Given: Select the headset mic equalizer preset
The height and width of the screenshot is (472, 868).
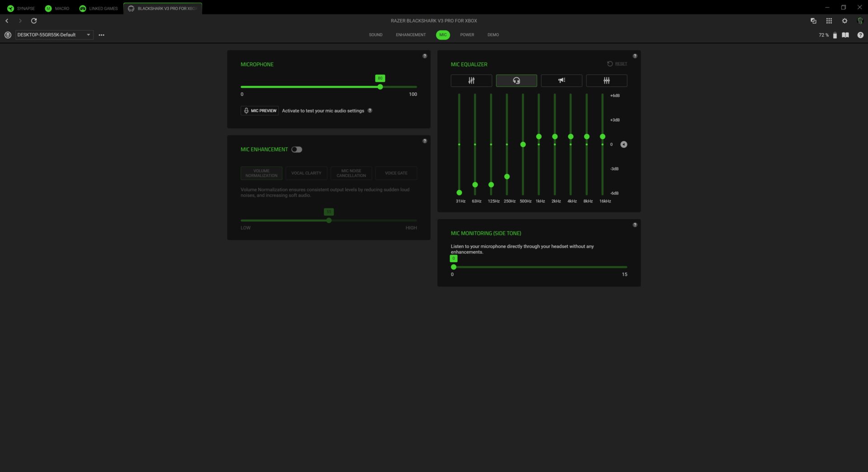Looking at the screenshot, I should point(516,80).
